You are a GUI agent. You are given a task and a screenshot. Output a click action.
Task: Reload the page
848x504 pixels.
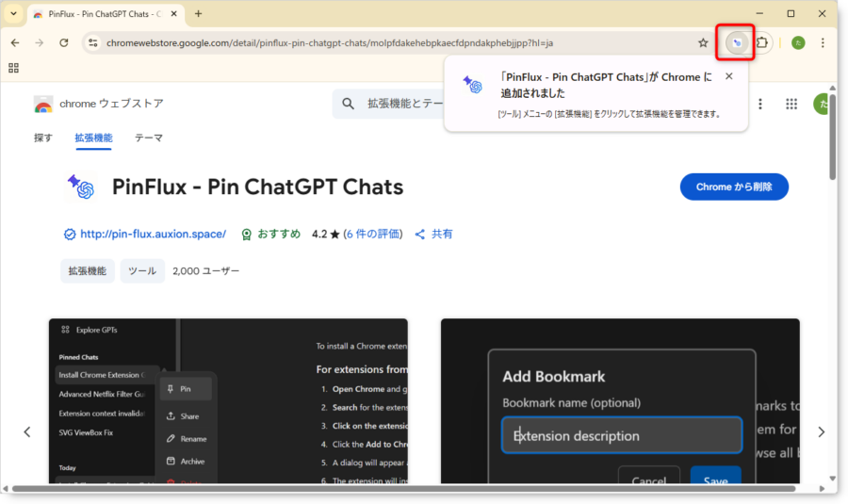pyautogui.click(x=64, y=42)
